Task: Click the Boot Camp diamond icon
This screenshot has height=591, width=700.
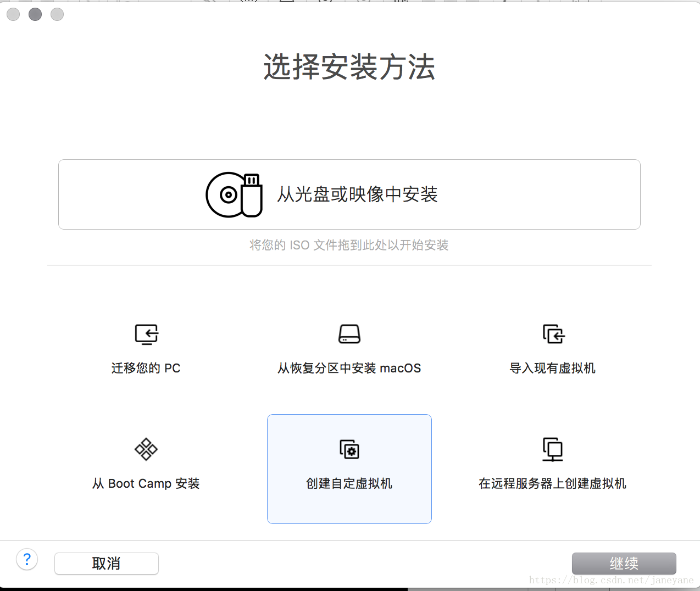Action: pos(146,449)
